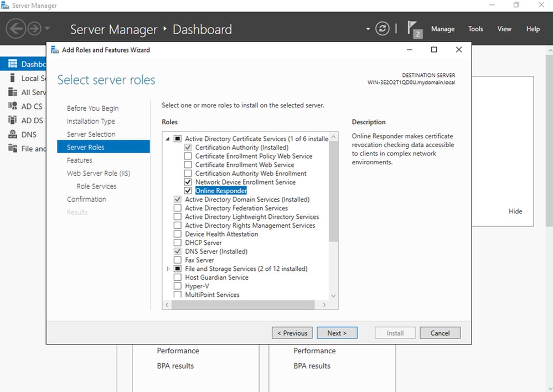Go to Confirmation step
This screenshot has height=392, width=553.
(x=86, y=200)
